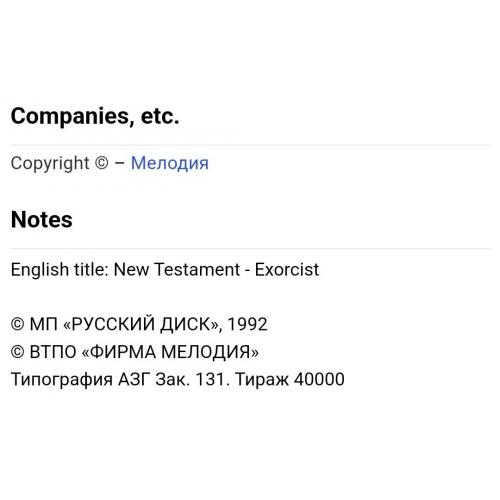
Task: Click the copyright symbol after Copyright label
Action: pos(102,163)
